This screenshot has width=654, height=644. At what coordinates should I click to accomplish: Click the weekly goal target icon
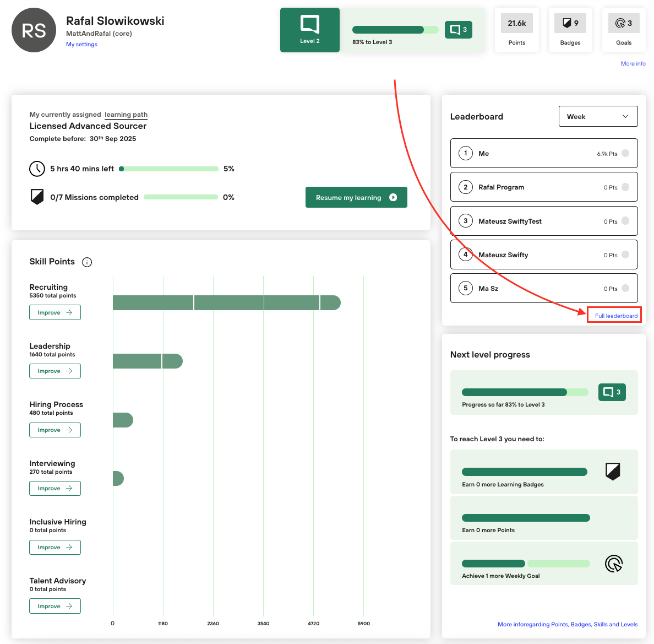pyautogui.click(x=613, y=564)
